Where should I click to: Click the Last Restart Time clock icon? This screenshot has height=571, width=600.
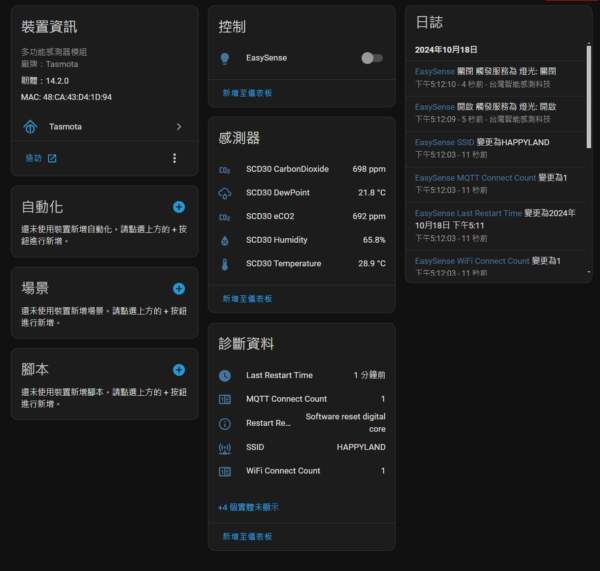[x=225, y=376]
